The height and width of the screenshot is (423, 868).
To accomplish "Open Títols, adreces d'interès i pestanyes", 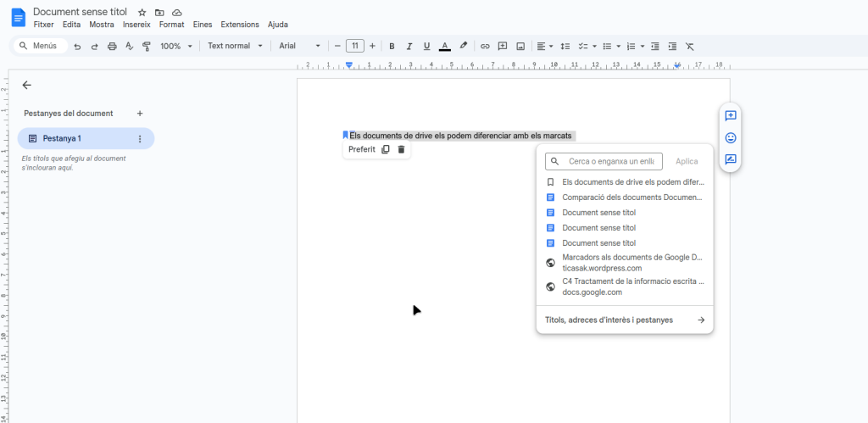I will [625, 320].
